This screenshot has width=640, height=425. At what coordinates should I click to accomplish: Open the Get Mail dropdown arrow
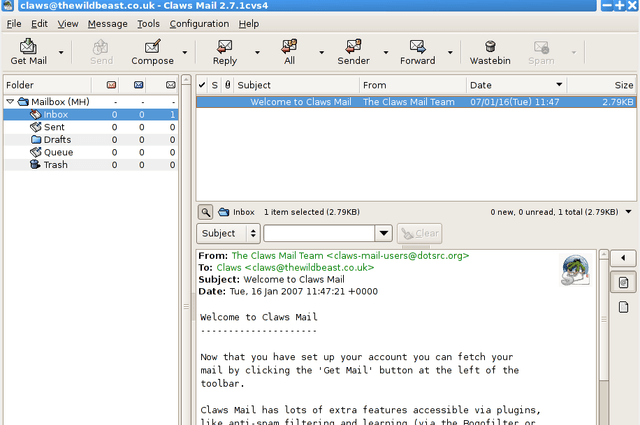point(61,52)
